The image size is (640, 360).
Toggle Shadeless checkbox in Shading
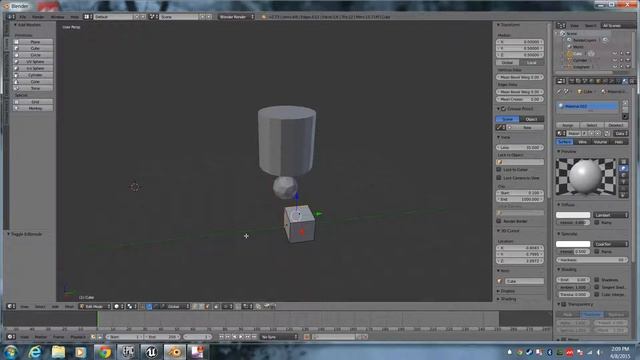tap(597, 280)
